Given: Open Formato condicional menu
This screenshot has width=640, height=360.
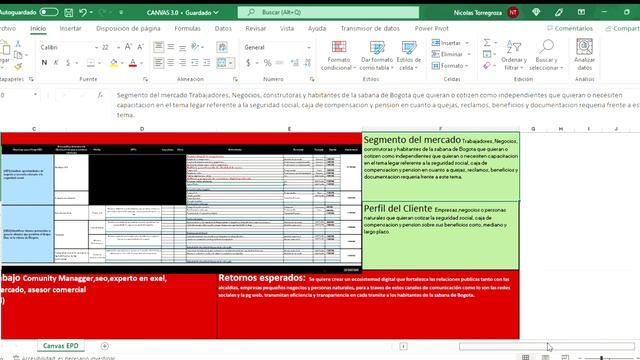Looking at the screenshot, I should pos(339,56).
